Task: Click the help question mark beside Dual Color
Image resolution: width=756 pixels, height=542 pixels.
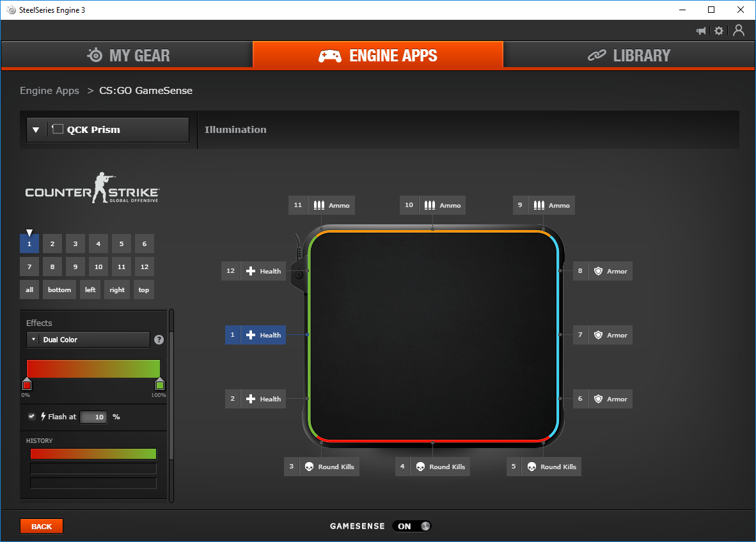Action: click(159, 340)
